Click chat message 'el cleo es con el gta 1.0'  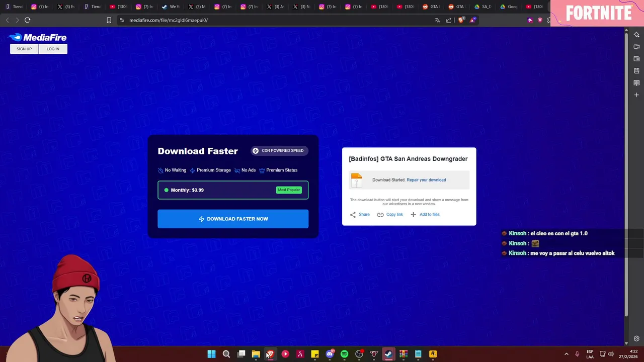(x=559, y=233)
